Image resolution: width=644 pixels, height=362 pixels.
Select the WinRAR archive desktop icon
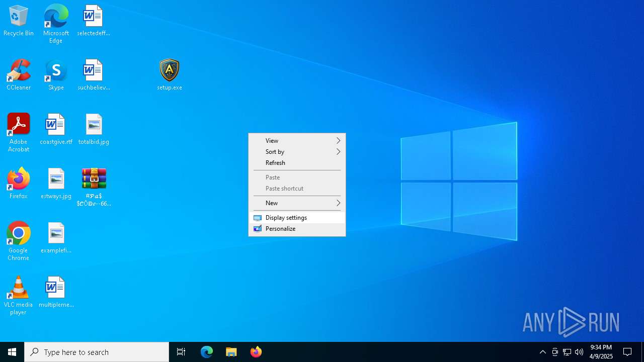coord(94,187)
